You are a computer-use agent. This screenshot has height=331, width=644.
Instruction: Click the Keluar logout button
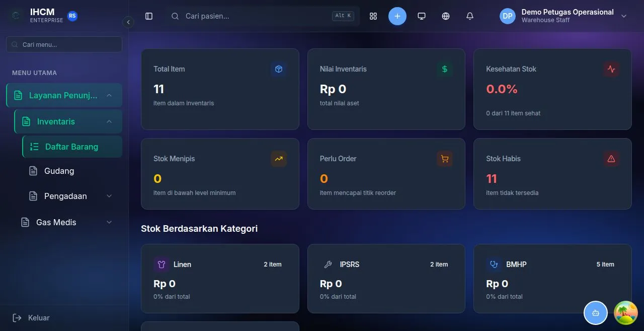click(x=31, y=318)
